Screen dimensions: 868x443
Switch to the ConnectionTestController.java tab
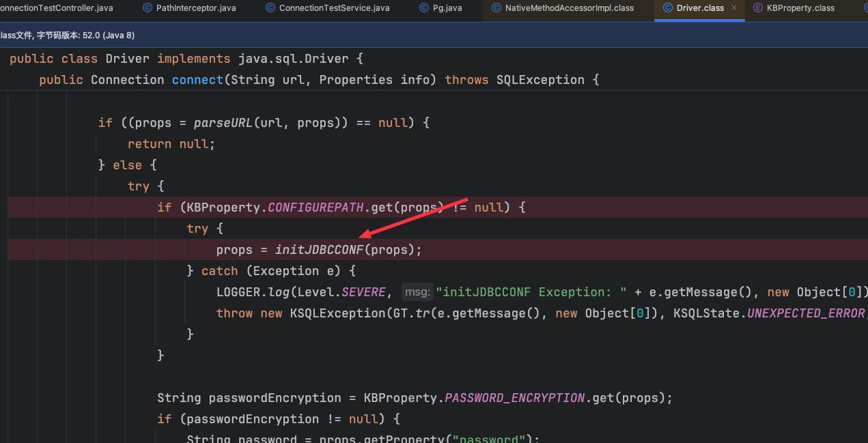coord(56,8)
